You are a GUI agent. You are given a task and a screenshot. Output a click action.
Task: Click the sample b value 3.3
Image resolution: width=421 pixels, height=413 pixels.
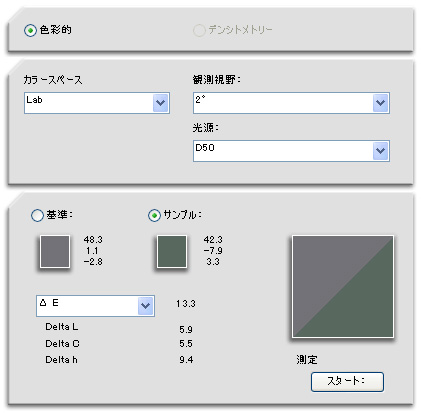pyautogui.click(x=213, y=262)
